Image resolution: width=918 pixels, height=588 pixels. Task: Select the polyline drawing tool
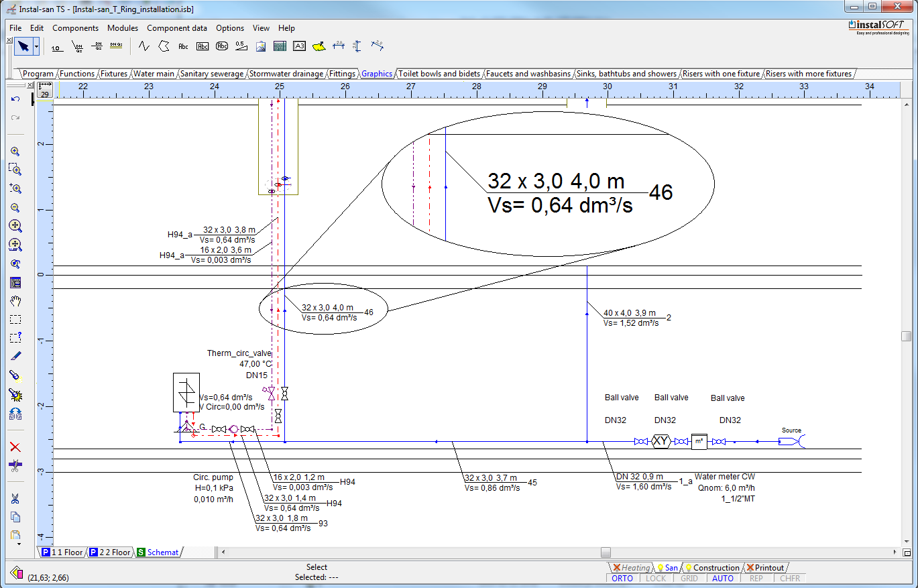tap(144, 46)
